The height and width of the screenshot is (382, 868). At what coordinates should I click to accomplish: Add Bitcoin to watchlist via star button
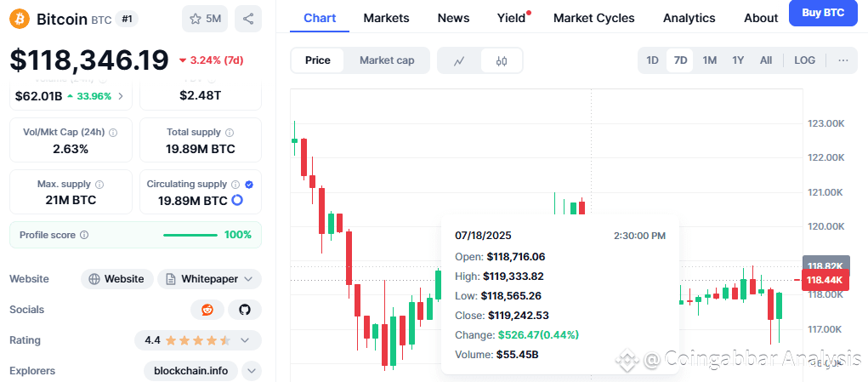click(x=205, y=18)
